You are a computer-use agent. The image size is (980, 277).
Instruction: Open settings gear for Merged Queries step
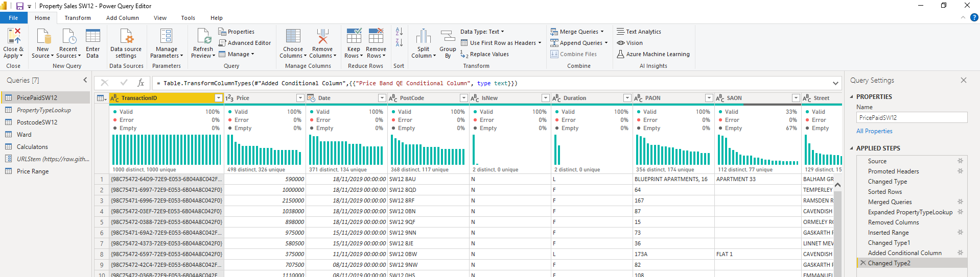(960, 202)
